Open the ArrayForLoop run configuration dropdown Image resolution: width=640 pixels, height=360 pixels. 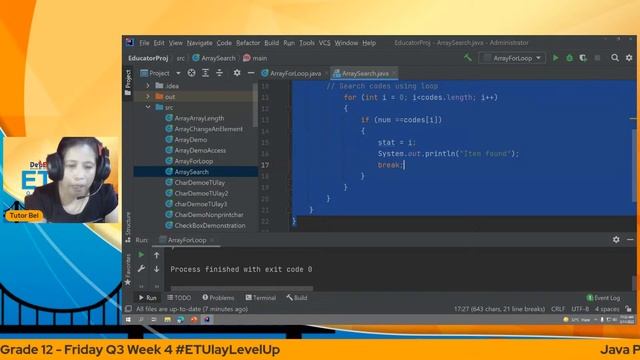tap(513, 58)
